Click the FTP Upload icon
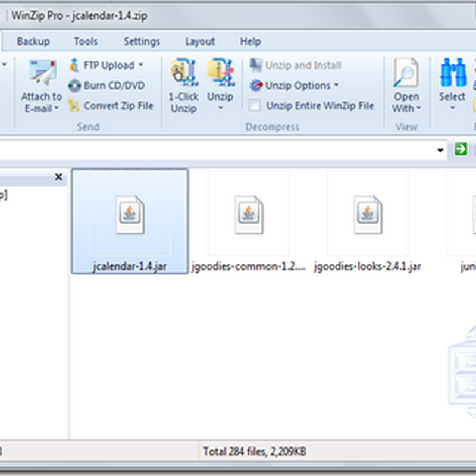 point(74,65)
